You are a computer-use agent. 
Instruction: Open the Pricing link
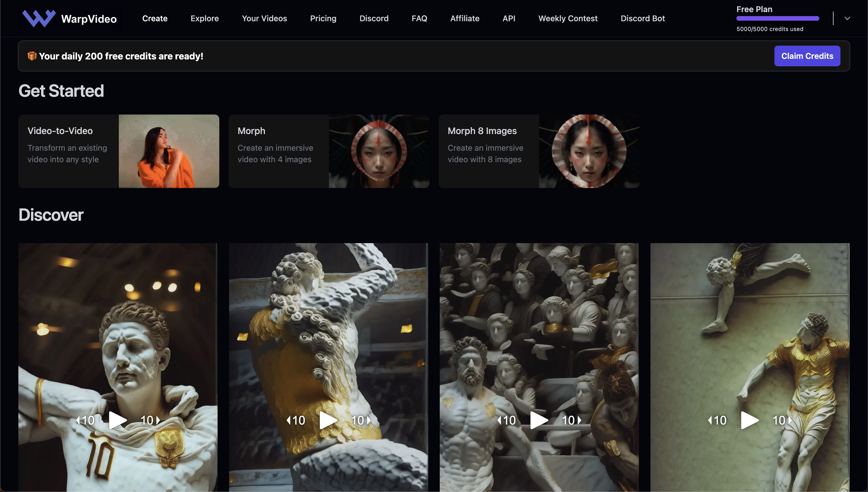(x=323, y=18)
